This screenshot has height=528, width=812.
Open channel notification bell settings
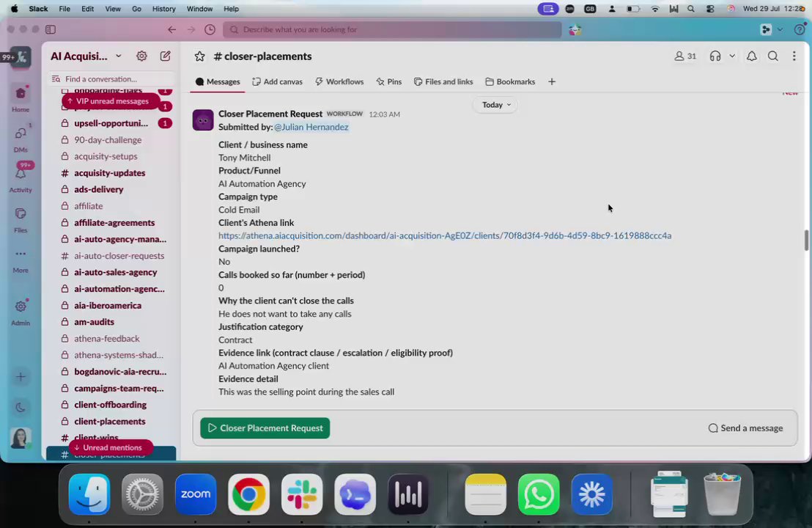[751, 56]
